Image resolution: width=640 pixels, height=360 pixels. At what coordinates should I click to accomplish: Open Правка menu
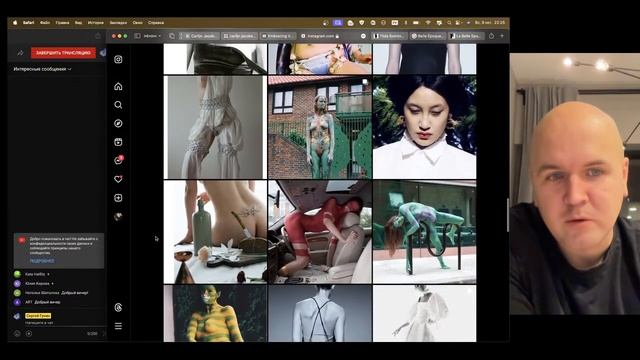click(62, 23)
